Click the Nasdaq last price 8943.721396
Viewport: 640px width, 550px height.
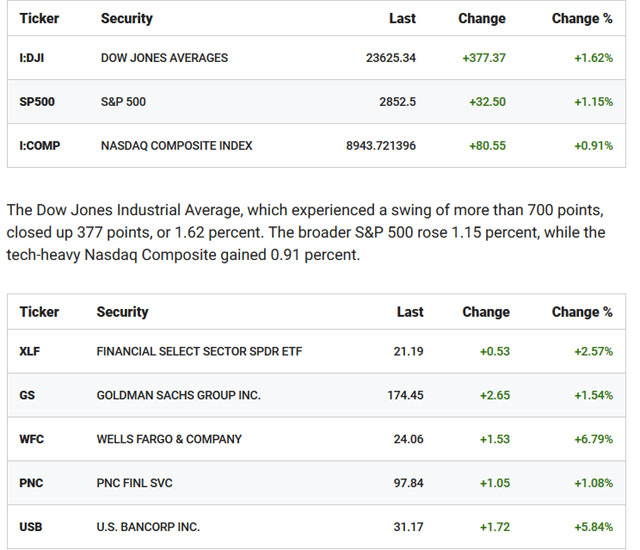click(381, 146)
